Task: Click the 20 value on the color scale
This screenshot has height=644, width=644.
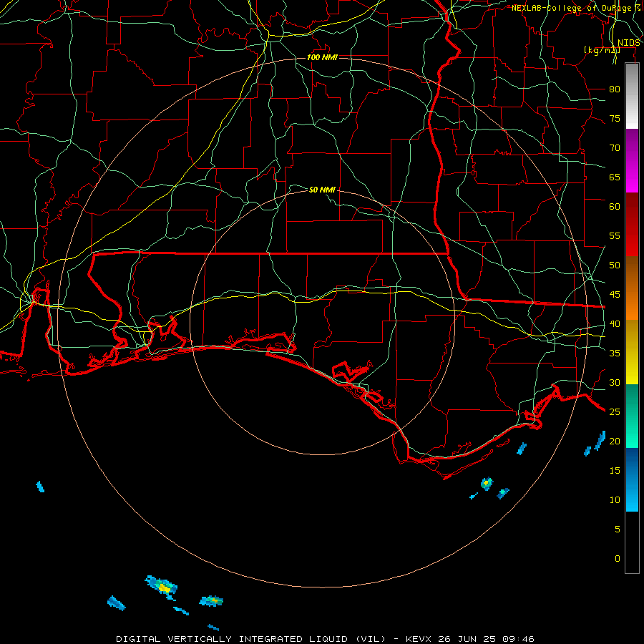Action: 615,441
